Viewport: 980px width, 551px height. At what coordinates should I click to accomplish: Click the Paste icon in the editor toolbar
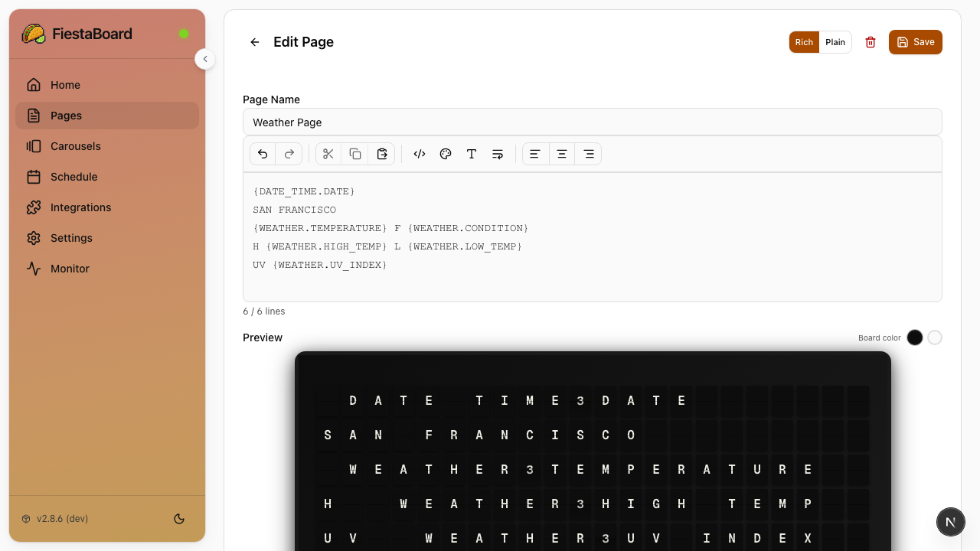click(382, 154)
